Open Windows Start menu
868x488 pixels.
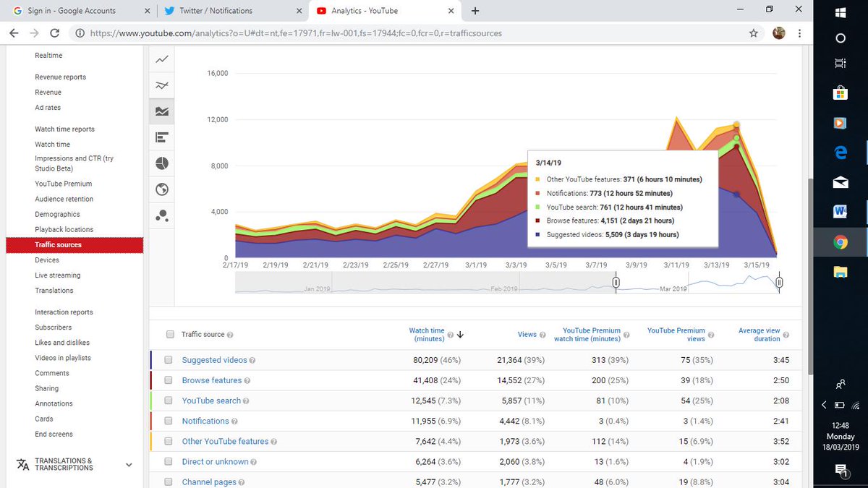coord(841,13)
